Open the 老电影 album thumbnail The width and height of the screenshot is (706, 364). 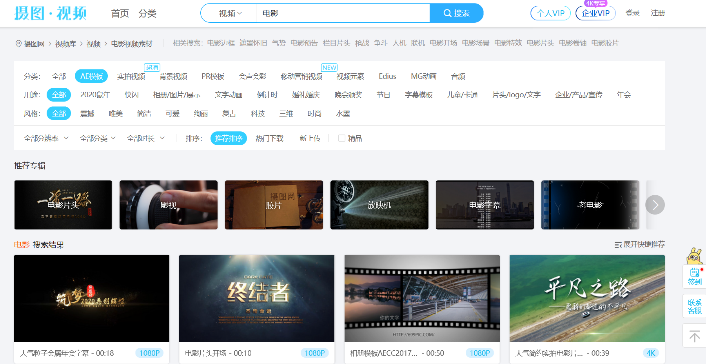click(x=590, y=205)
